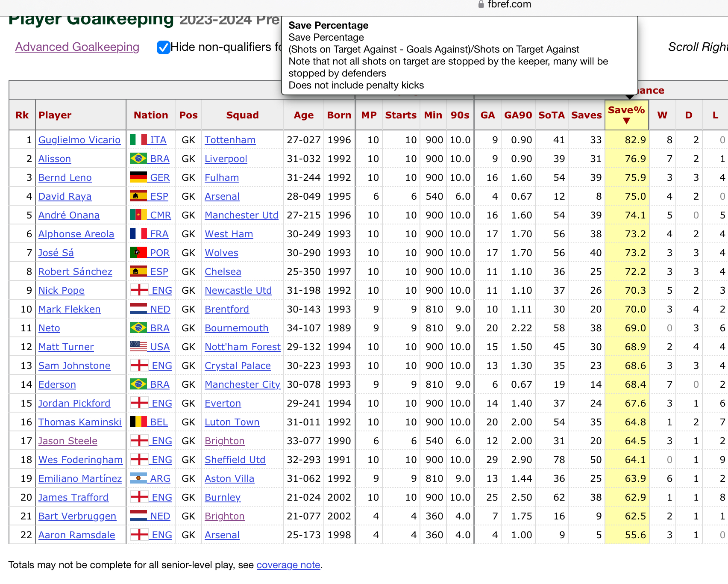Click England flag in James Trafford's row
This screenshot has width=728, height=584.
[x=139, y=497]
